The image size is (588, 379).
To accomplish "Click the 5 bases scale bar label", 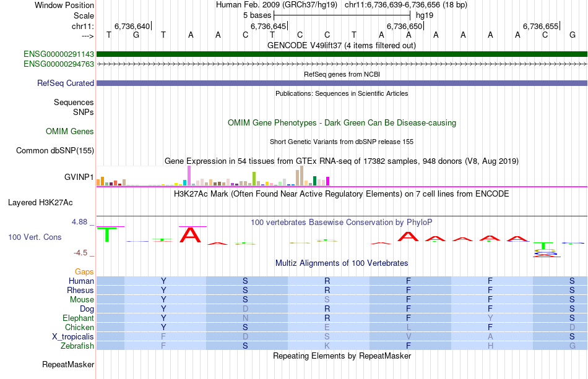I will click(257, 15).
